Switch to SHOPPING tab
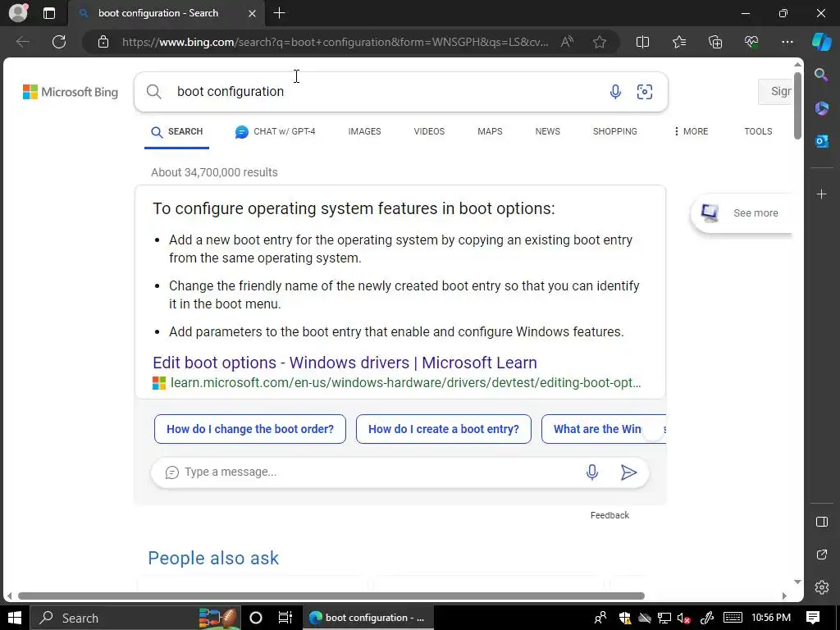Screen dimensions: 840x630 tap(615, 132)
